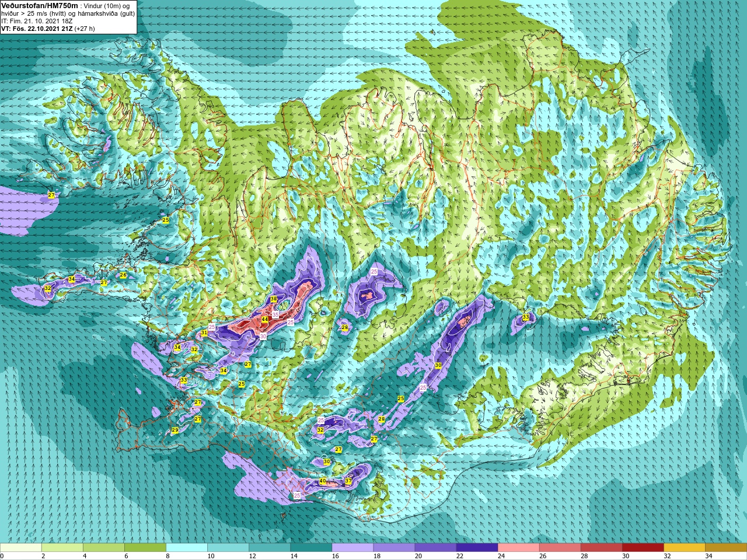Select the yellow 38 gust label
Image resolution: width=747 pixels, height=560 pixels.
pyautogui.click(x=274, y=299)
